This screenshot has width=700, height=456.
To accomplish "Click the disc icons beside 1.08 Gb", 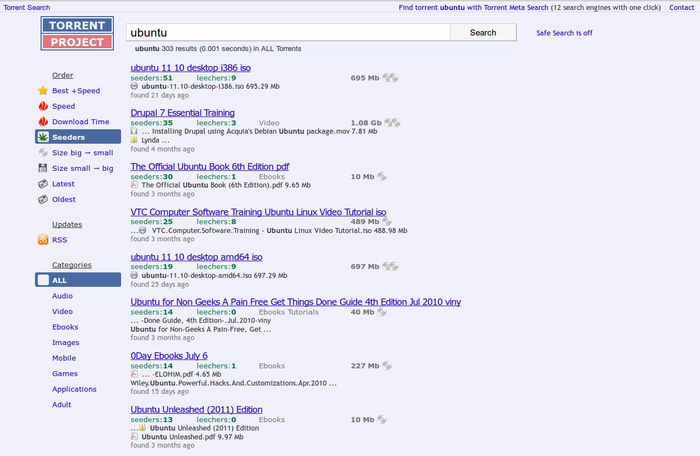I will click(x=392, y=122).
